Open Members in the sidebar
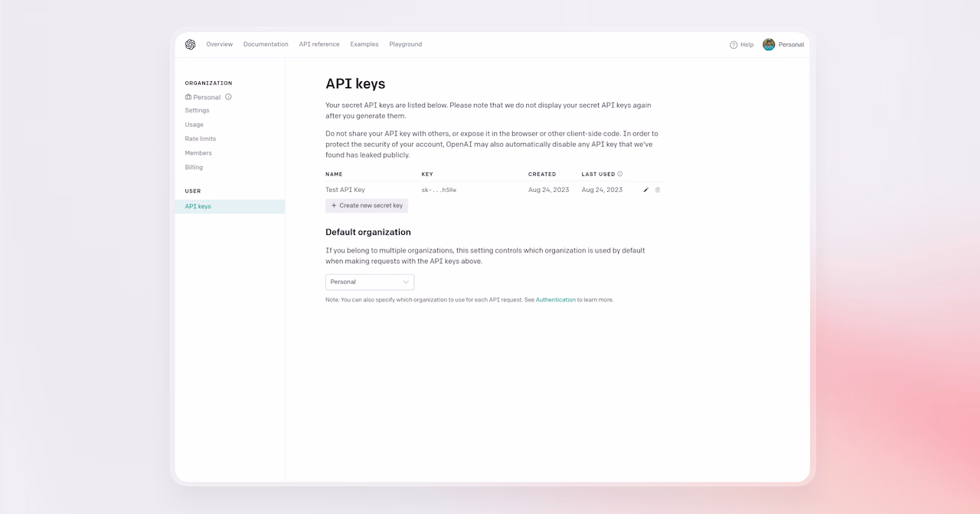The image size is (980, 514). pos(198,153)
